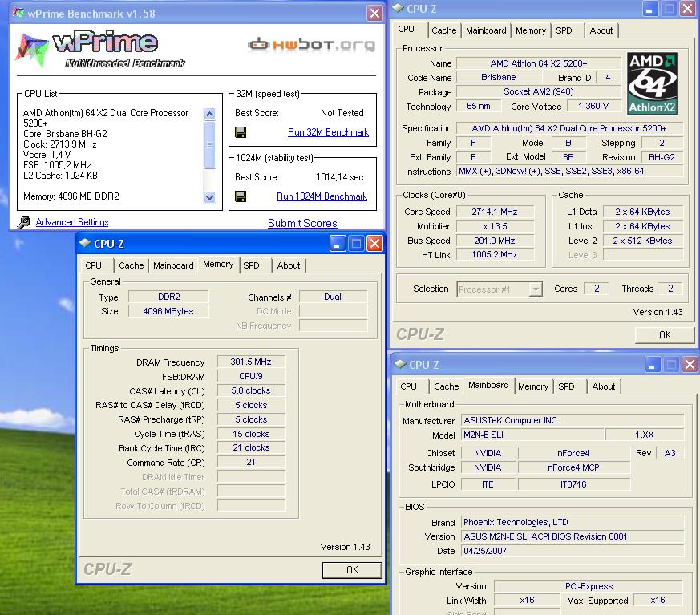Open Memory tab in processor CPU-Z window
The width and height of the screenshot is (700, 615).
coord(530,30)
